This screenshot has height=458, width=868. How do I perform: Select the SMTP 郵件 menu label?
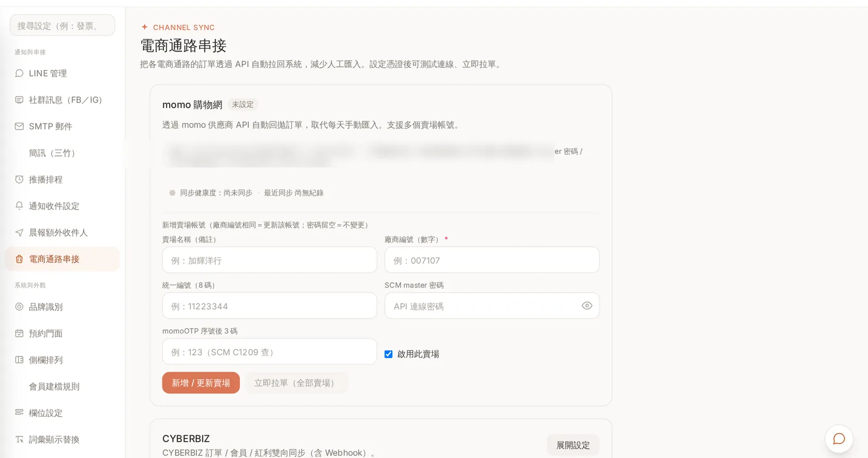click(50, 126)
